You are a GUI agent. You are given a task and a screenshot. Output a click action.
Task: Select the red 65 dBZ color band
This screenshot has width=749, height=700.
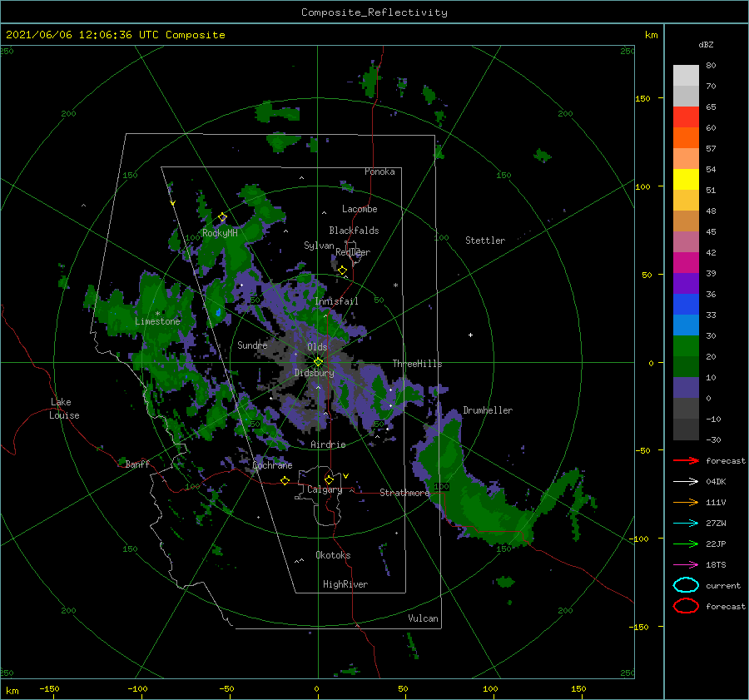click(686, 117)
